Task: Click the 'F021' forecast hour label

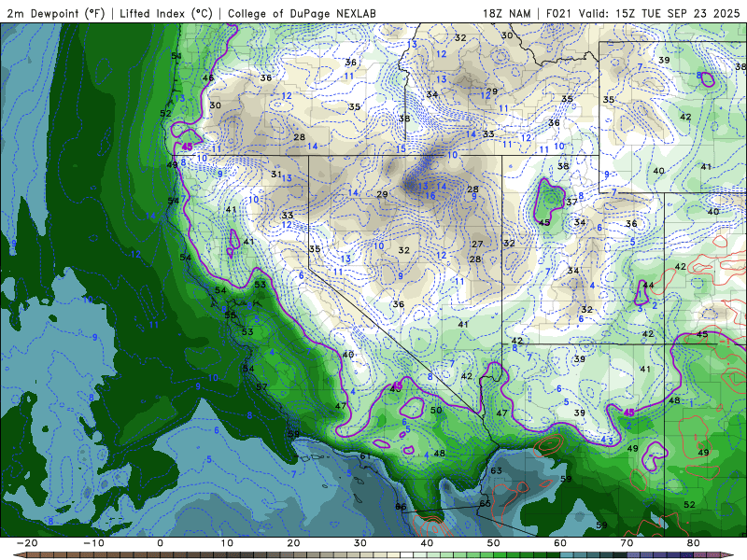Action: click(x=558, y=13)
